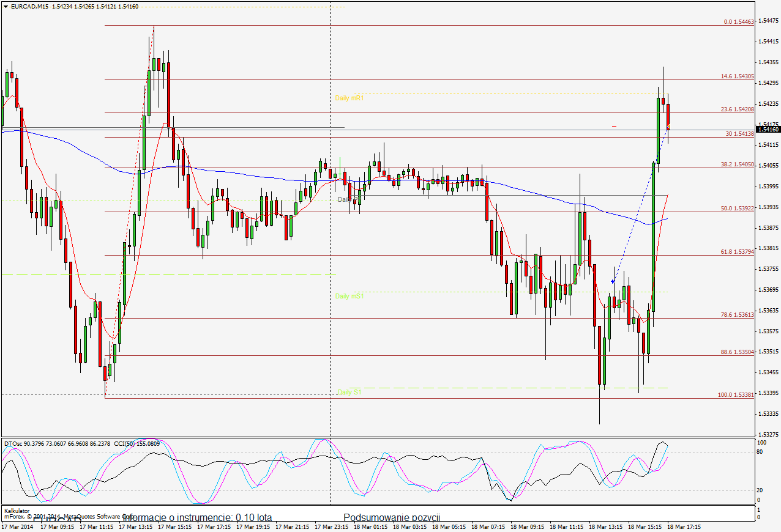Select the current price tag 1.54160
The image size is (781, 532).
(x=768, y=129)
